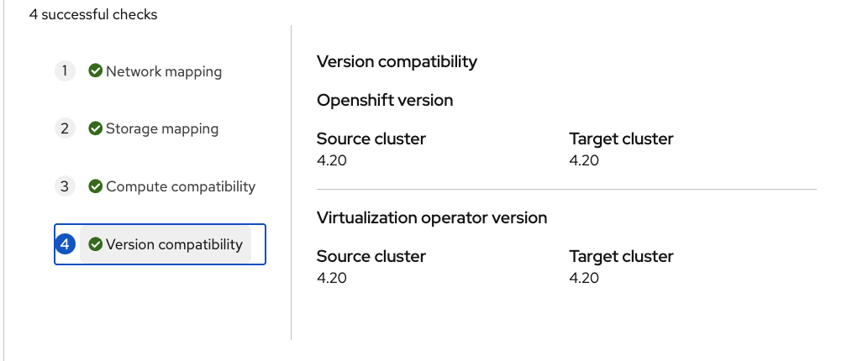Select the Compute compatibility step

(x=181, y=186)
